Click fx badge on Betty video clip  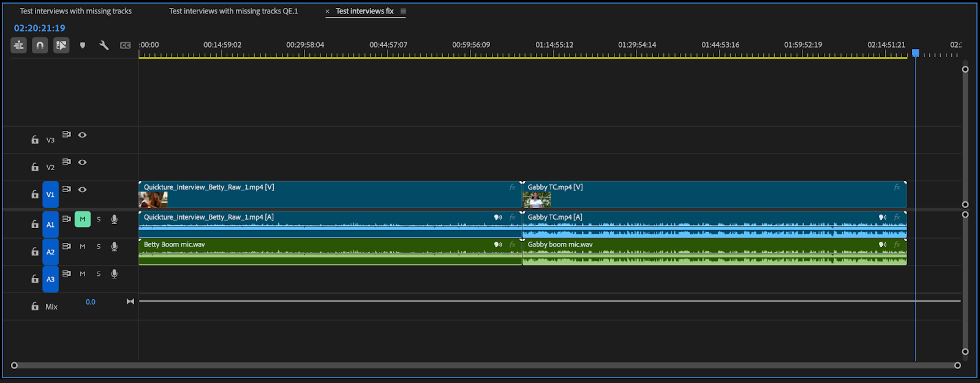512,187
